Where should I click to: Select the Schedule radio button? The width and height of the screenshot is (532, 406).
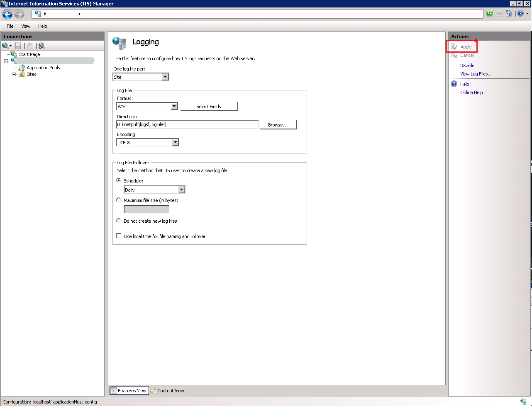[119, 180]
